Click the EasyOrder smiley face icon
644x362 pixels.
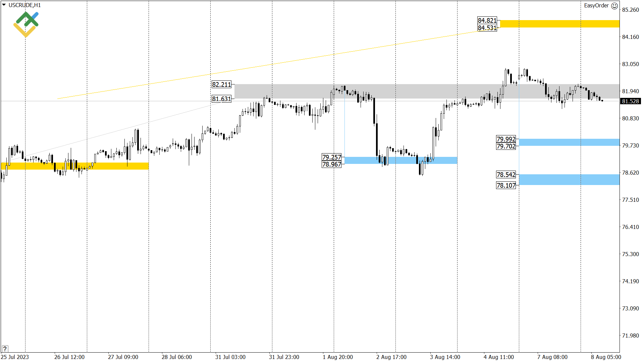click(614, 6)
